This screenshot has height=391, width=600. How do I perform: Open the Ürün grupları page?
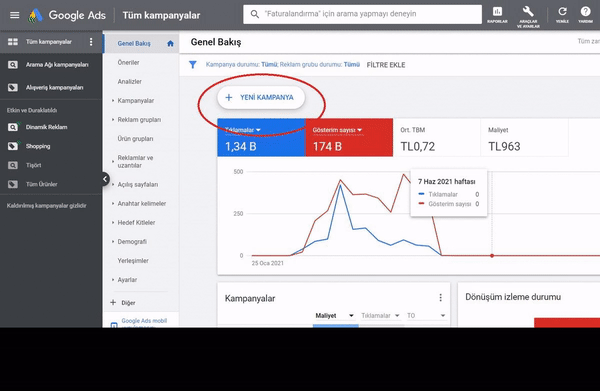pyautogui.click(x=135, y=138)
